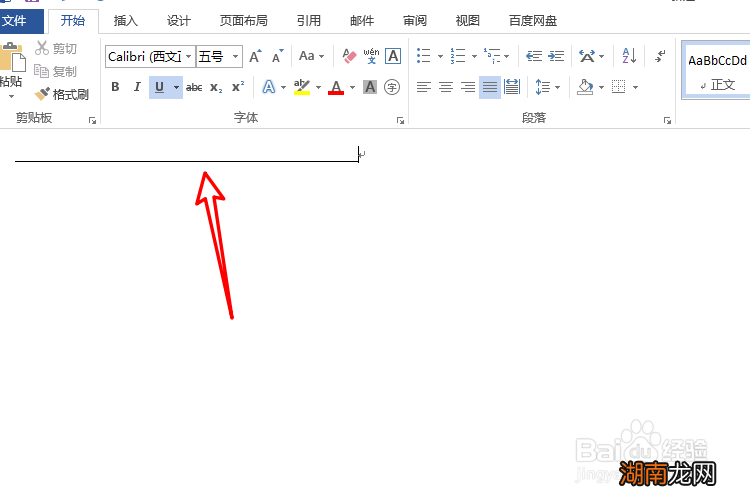Image resolution: width=750 pixels, height=500 pixels.
Task: Align text right
Action: click(468, 87)
